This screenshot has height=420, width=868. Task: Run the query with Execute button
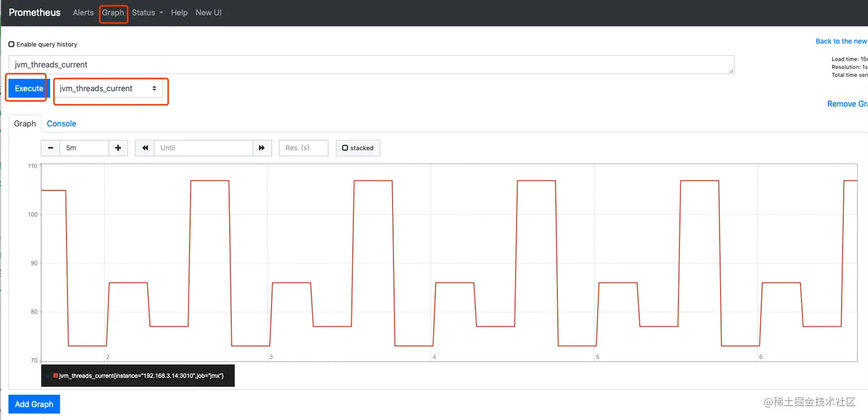(x=29, y=88)
